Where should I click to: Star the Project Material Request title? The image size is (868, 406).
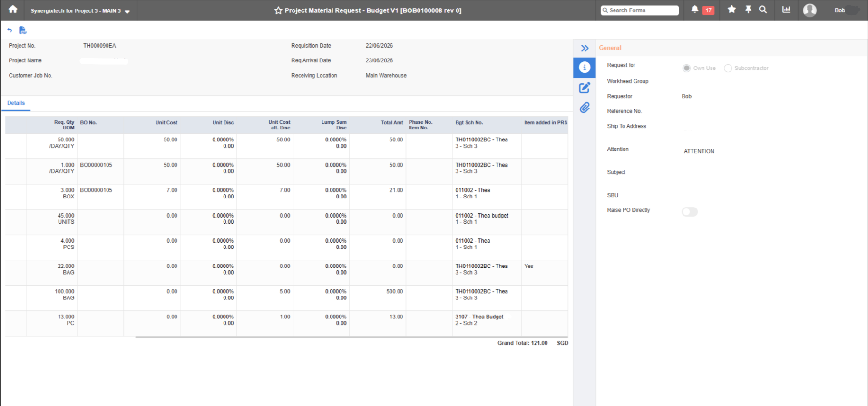click(278, 10)
